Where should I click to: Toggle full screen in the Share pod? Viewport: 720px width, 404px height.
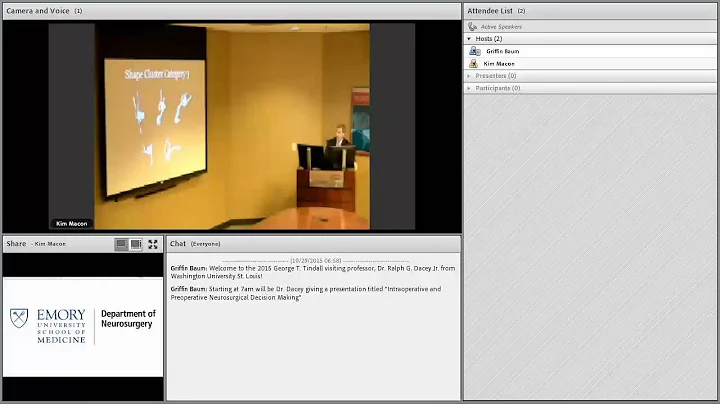point(153,244)
